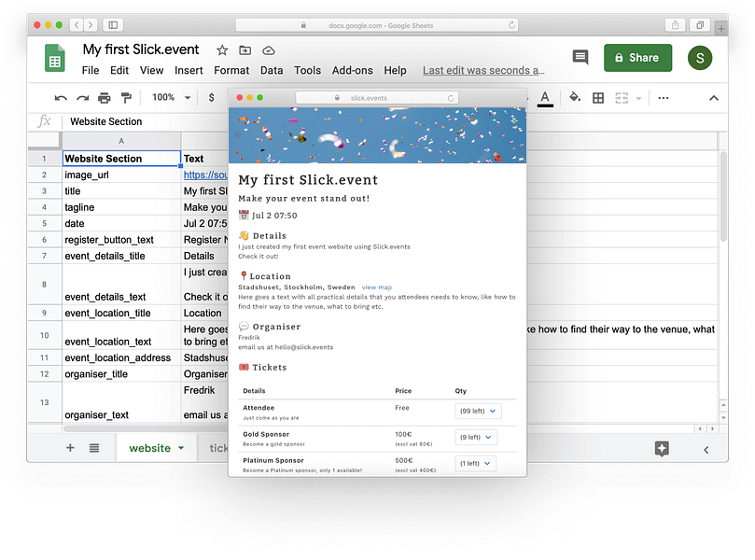The width and height of the screenshot is (755, 560).
Task: Select the merge cells icon
Action: 622,98
